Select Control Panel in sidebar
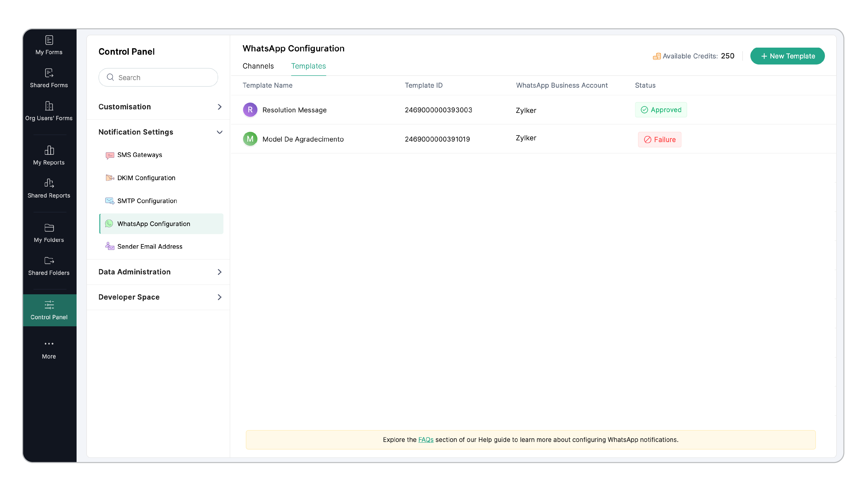 pyautogui.click(x=49, y=310)
